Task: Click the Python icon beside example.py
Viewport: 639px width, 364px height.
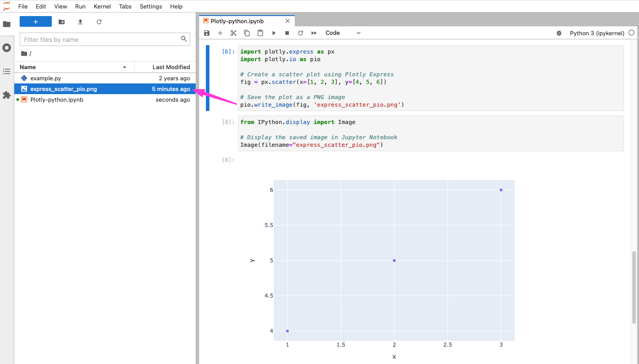Action: 24,78
